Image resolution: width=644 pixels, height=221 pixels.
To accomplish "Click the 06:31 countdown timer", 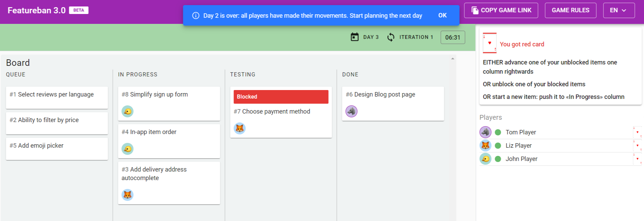I will (x=453, y=38).
